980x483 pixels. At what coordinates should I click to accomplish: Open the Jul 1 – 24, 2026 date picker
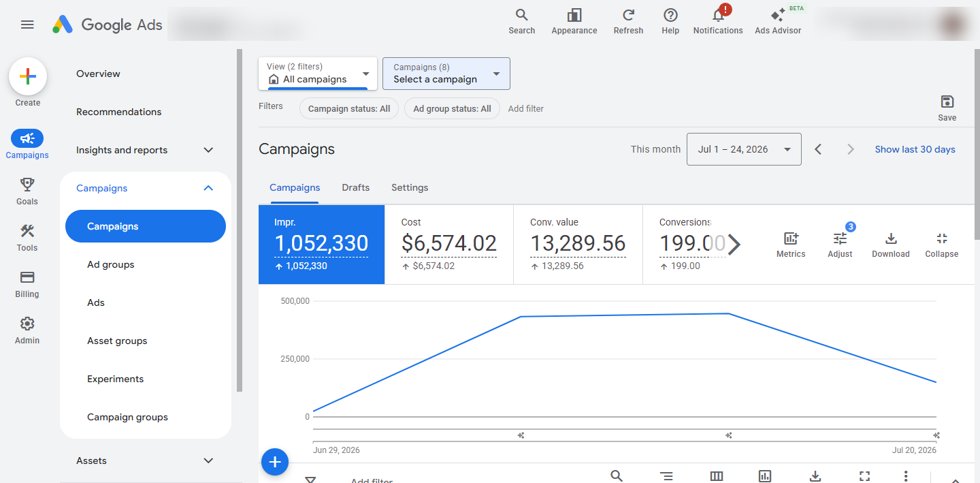click(744, 149)
